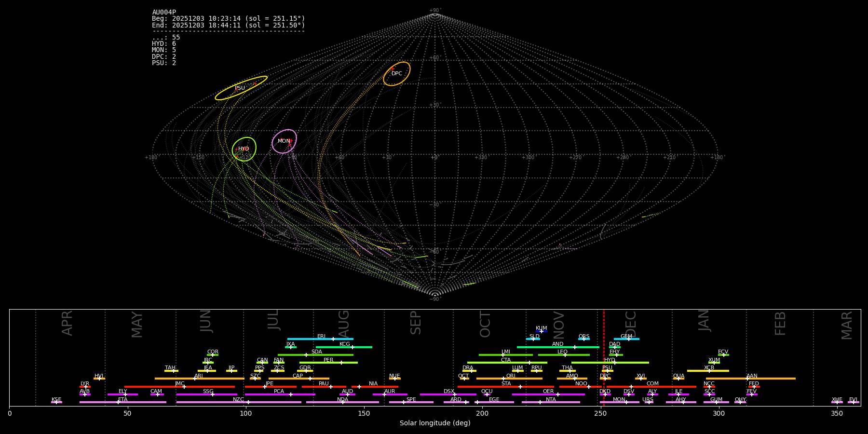This screenshot has height=434, width=868.
Task: Click the DEC month label in the timeline
Action: pos(631,324)
